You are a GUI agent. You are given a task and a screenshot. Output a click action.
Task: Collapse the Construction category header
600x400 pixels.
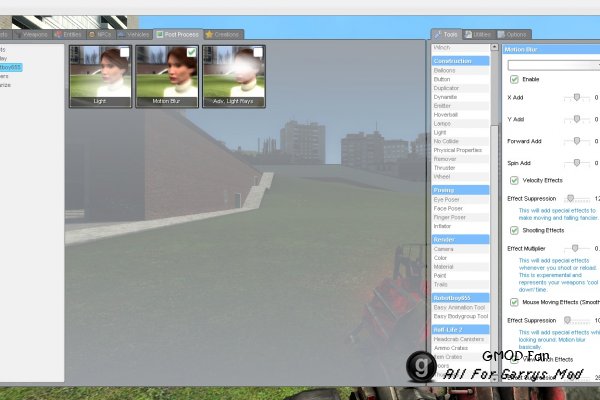pyautogui.click(x=461, y=61)
